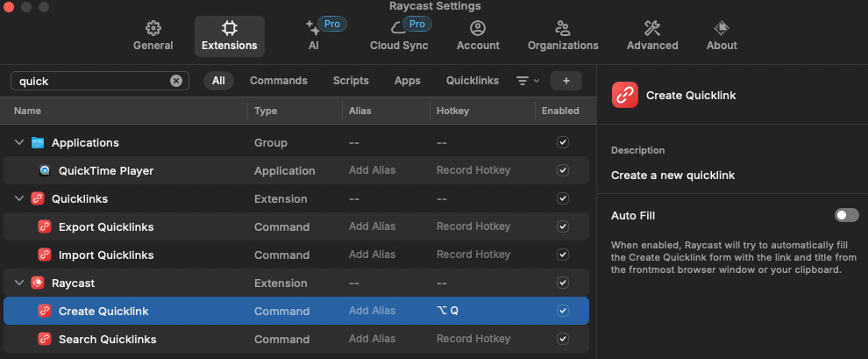Image resolution: width=868 pixels, height=359 pixels.
Task: Switch to the Scripts filter tab
Action: click(351, 81)
